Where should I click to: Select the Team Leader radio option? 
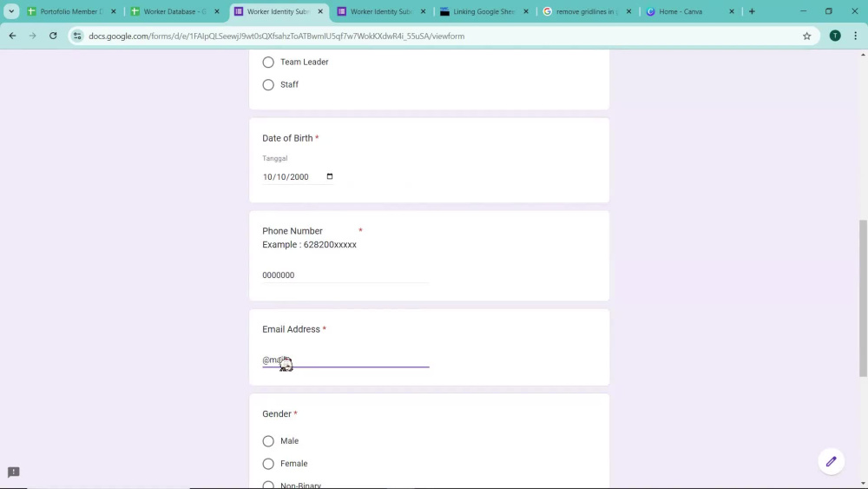tap(268, 62)
